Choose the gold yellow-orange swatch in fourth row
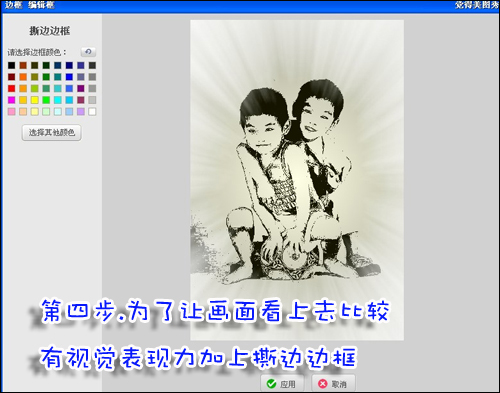 click(x=23, y=100)
